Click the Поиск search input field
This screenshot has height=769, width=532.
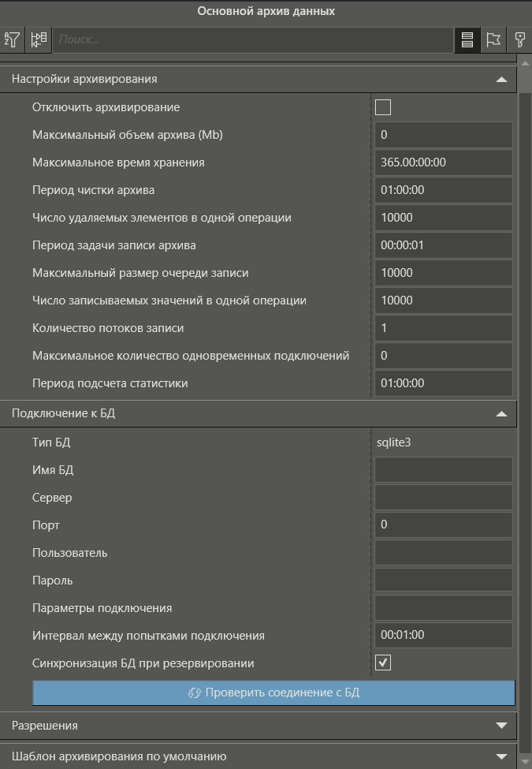pos(252,39)
